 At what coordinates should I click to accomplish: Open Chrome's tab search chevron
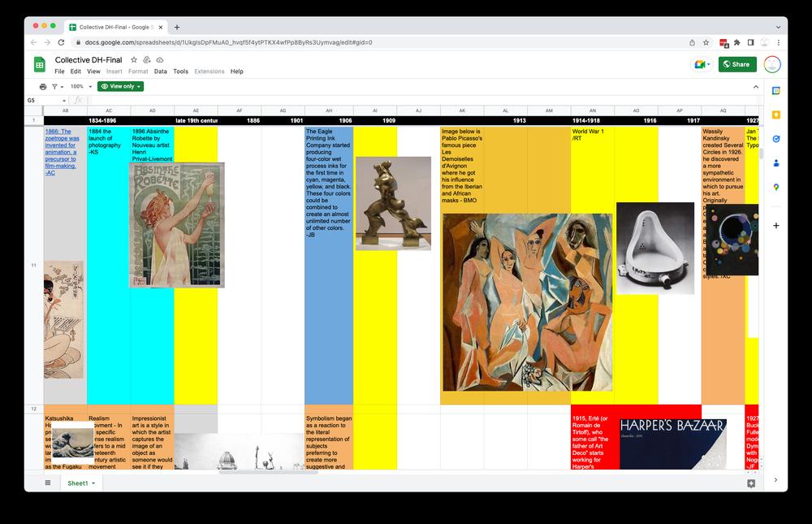pos(778,27)
